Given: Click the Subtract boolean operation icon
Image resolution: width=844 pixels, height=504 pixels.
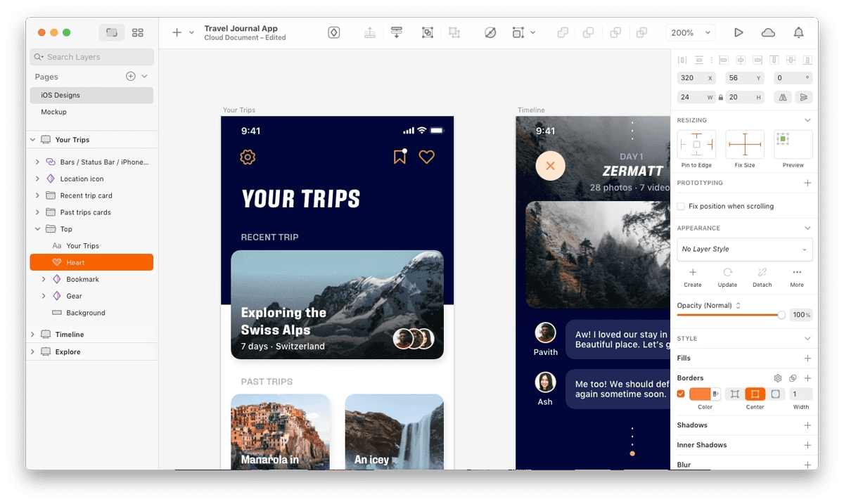Looking at the screenshot, I should click(x=589, y=32).
